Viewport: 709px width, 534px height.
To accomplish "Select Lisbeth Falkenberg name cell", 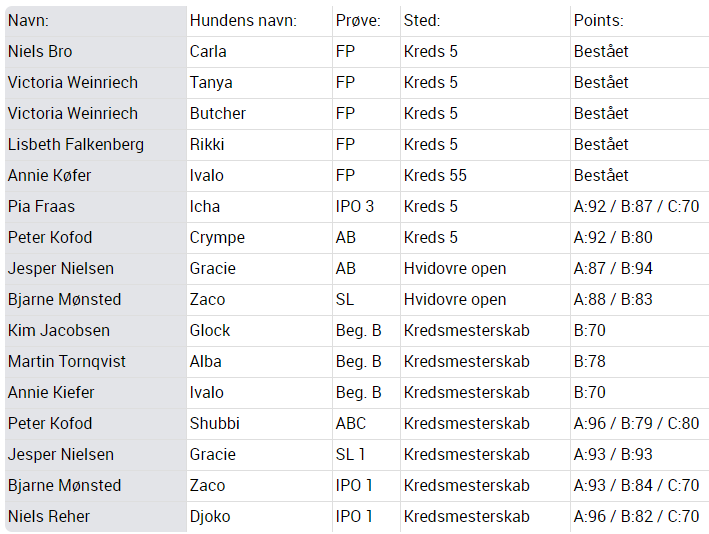I will coord(96,145).
